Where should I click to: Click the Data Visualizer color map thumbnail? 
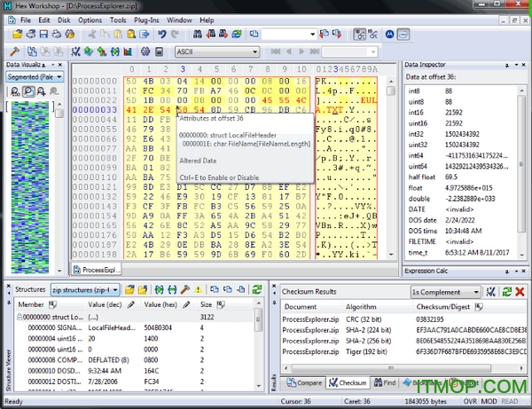(30, 187)
